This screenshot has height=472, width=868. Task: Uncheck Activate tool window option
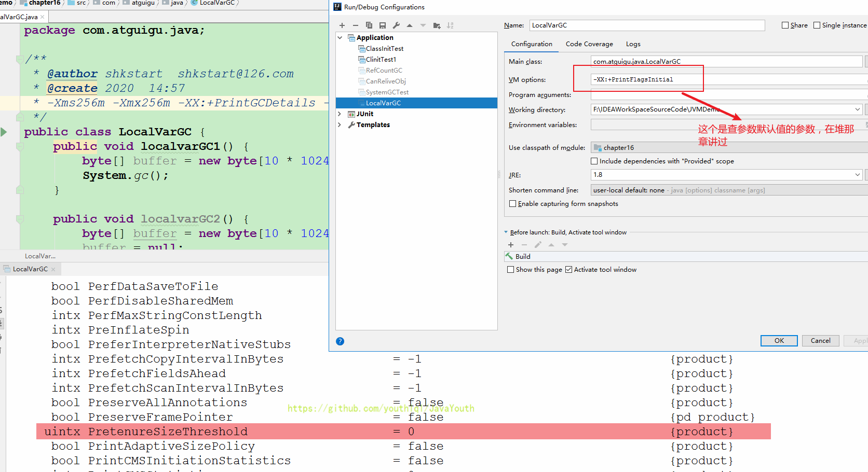click(x=568, y=270)
